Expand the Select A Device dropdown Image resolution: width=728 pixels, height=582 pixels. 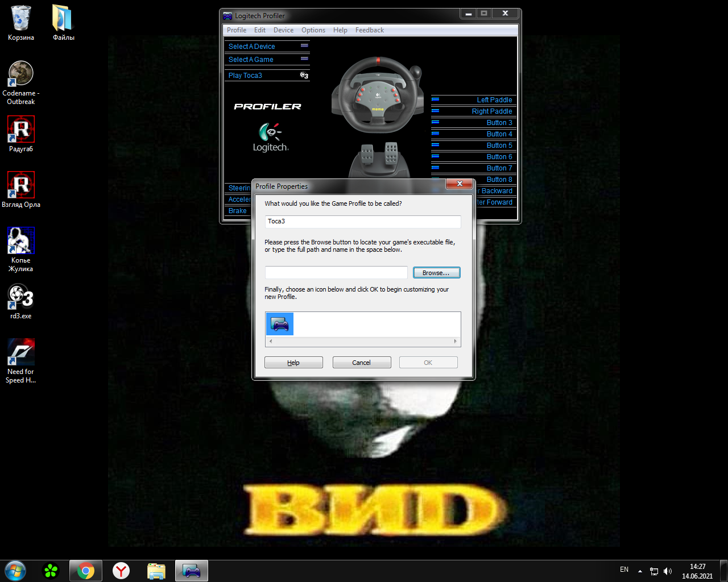tap(304, 46)
